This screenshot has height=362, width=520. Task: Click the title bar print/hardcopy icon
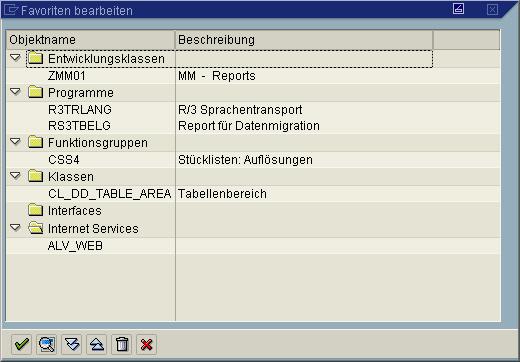pyautogui.click(x=458, y=9)
